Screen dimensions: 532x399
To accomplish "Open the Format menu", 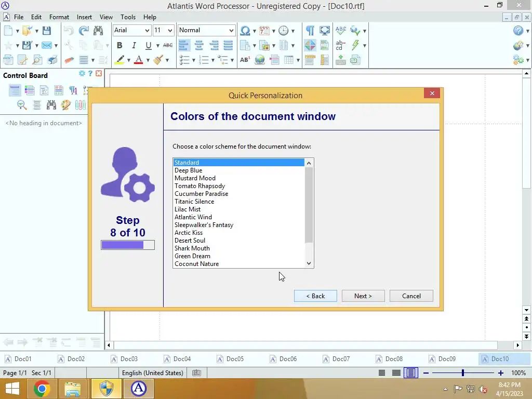I will [59, 17].
